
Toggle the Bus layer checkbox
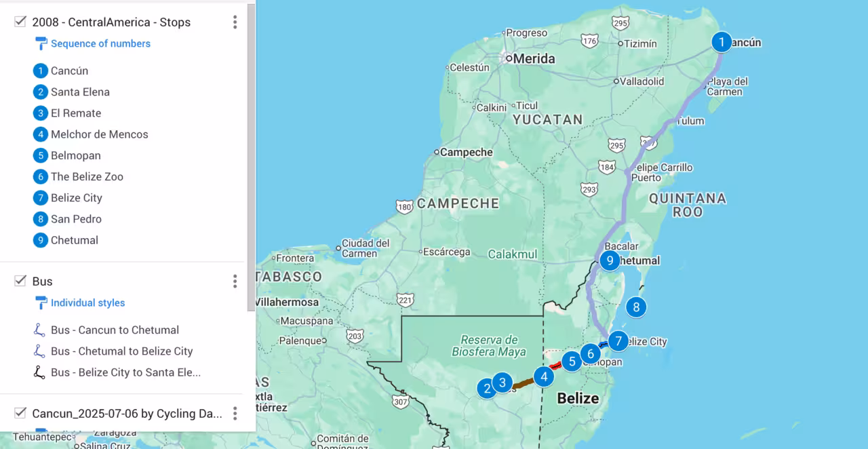click(x=20, y=281)
